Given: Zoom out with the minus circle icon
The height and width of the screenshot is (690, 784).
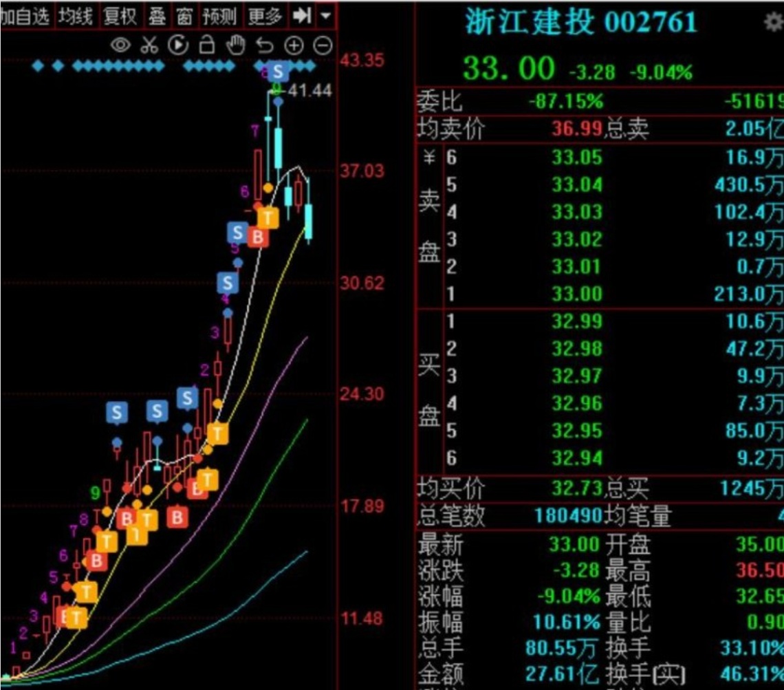Looking at the screenshot, I should click(323, 45).
